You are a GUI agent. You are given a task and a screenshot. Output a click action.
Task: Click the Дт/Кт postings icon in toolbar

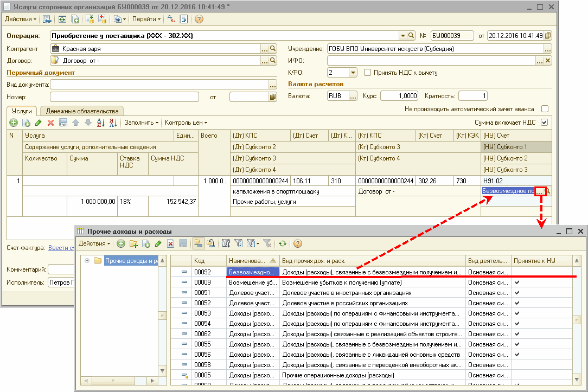(x=171, y=19)
